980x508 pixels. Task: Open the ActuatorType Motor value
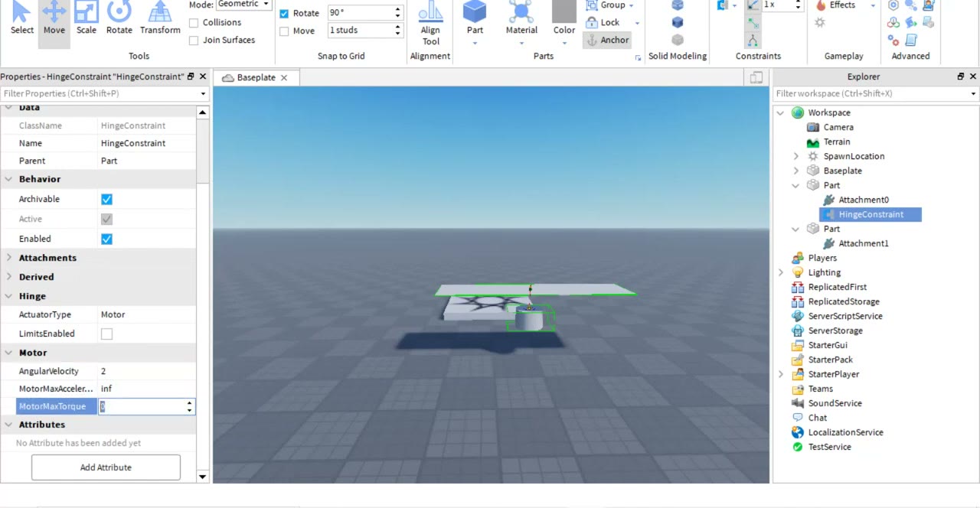(147, 314)
